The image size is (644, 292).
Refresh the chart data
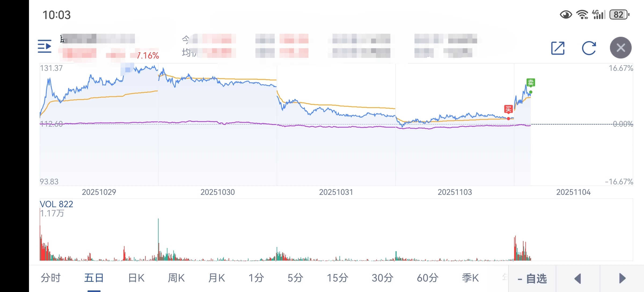click(589, 48)
